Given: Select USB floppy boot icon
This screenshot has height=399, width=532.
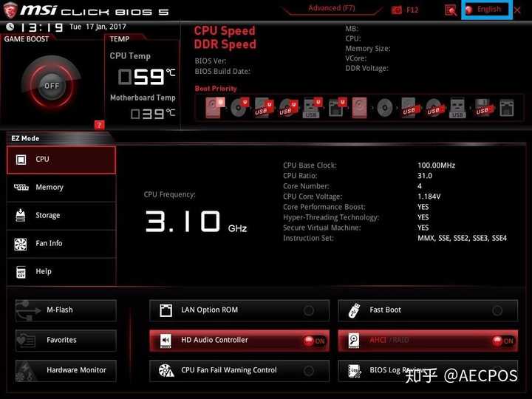Looking at the screenshot, I should tap(482, 108).
